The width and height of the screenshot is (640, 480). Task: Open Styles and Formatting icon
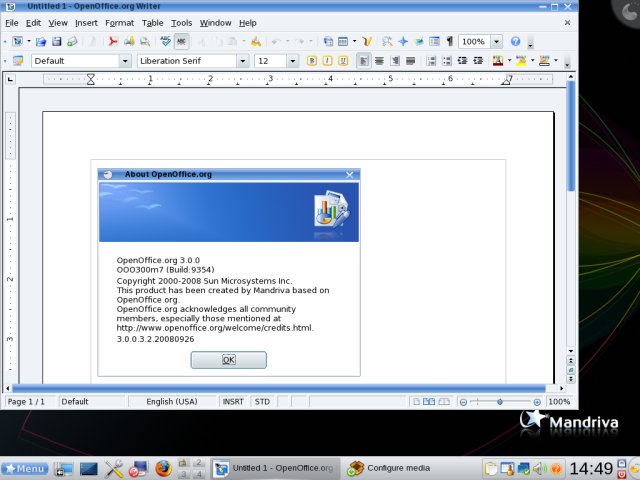18,61
